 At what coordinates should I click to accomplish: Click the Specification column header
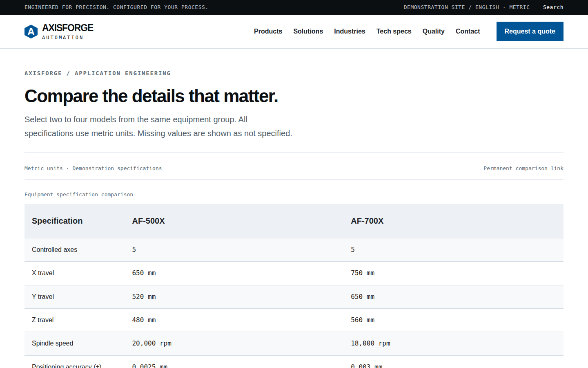[x=57, y=221]
